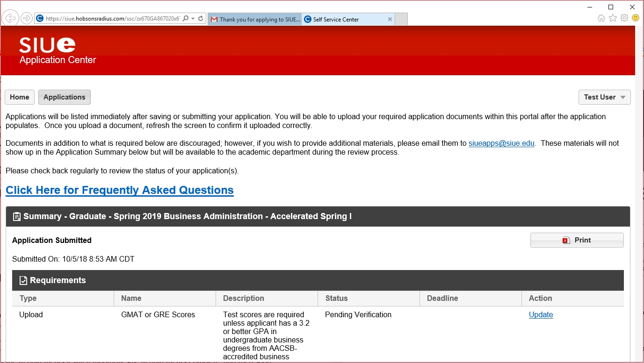Print the application summary

577,240
